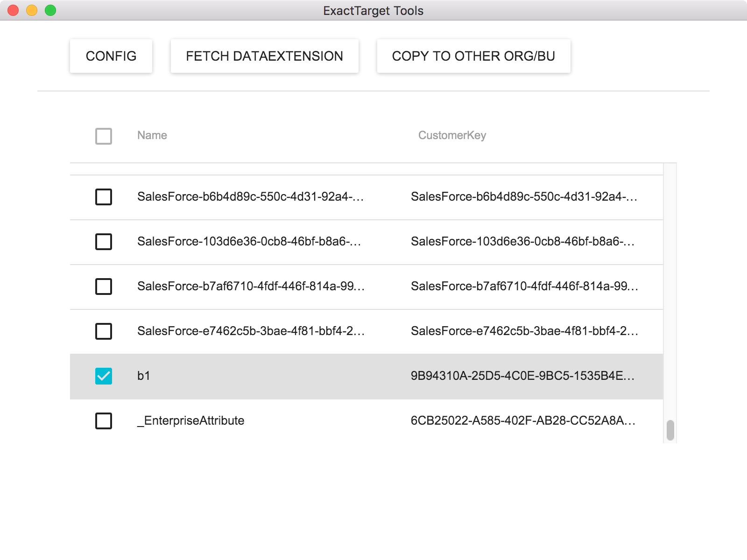The height and width of the screenshot is (560, 747).
Task: Click CustomerKey SalesForce-b6b4d89c-550c-4d31-92a4 cell
Action: pyautogui.click(x=524, y=197)
